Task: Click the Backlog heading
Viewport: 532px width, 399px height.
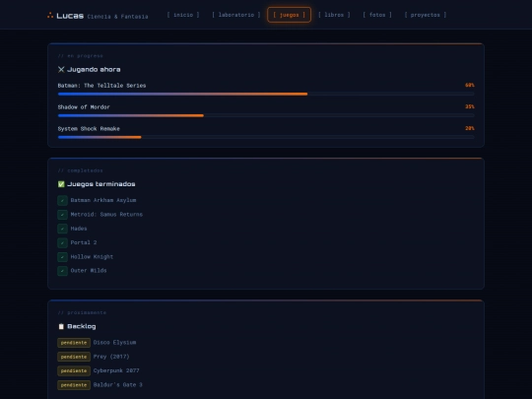Action: point(82,326)
